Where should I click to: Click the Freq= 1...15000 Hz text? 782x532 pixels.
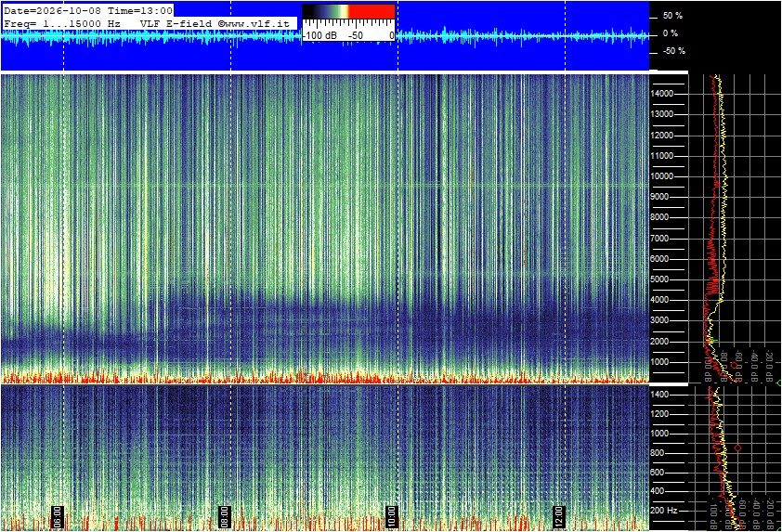(62, 23)
